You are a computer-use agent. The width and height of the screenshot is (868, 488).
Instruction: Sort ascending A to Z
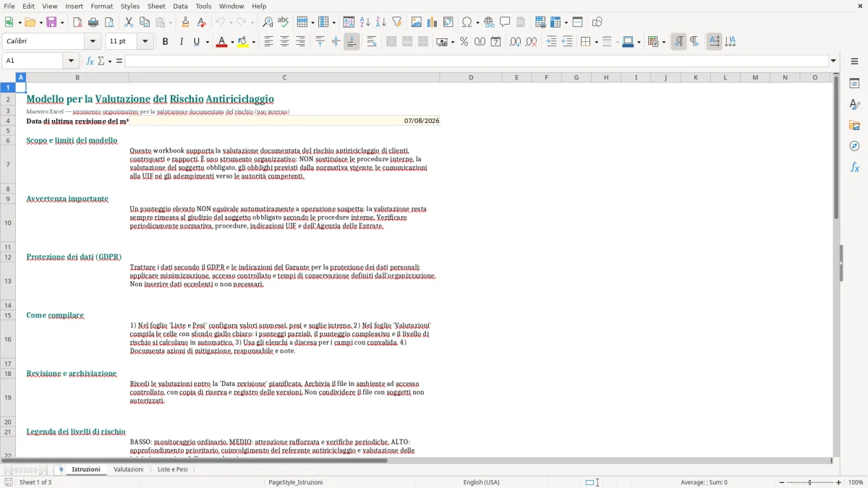point(365,22)
